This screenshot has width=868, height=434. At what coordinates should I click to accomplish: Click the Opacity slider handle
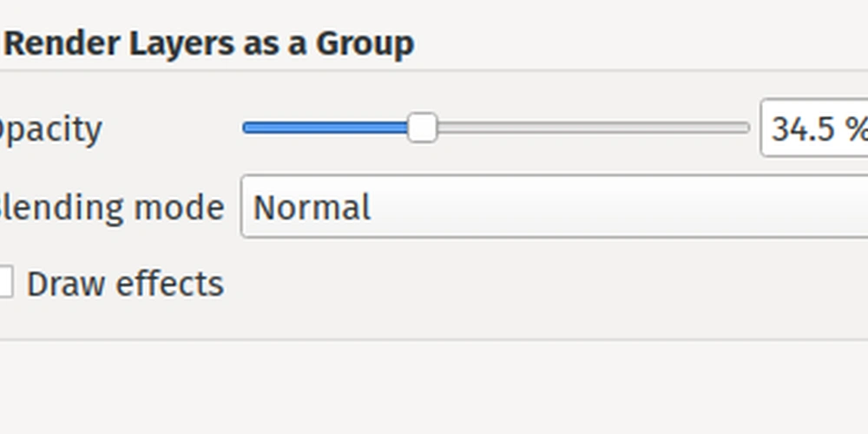423,128
